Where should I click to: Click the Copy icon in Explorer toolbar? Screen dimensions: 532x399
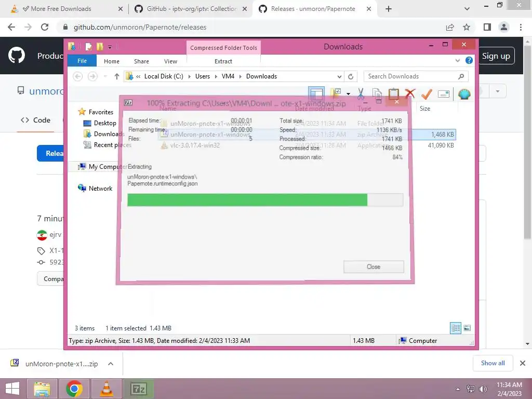tap(377, 94)
